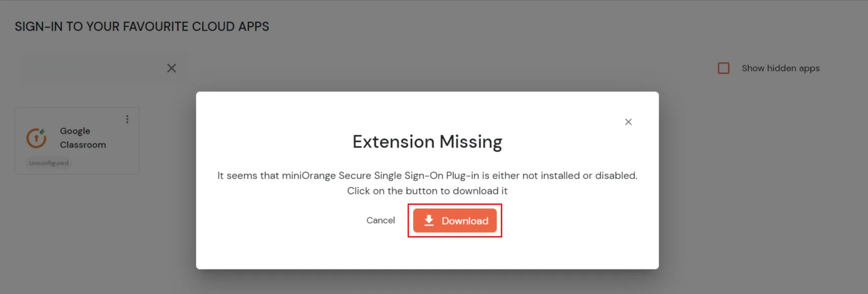The image size is (868, 294).
Task: Select the Google Classroom app entry
Action: coord(76,140)
